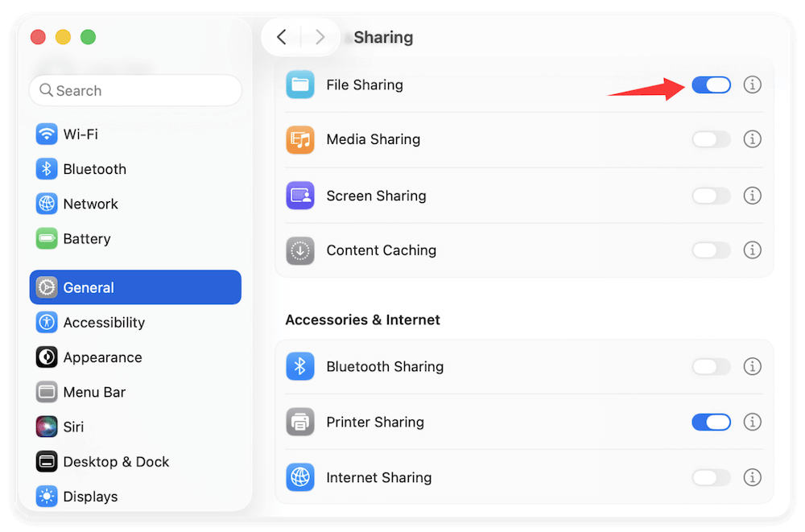Image resolution: width=805 pixels, height=532 pixels.
Task: Click the Content Caching download icon
Action: 299,250
